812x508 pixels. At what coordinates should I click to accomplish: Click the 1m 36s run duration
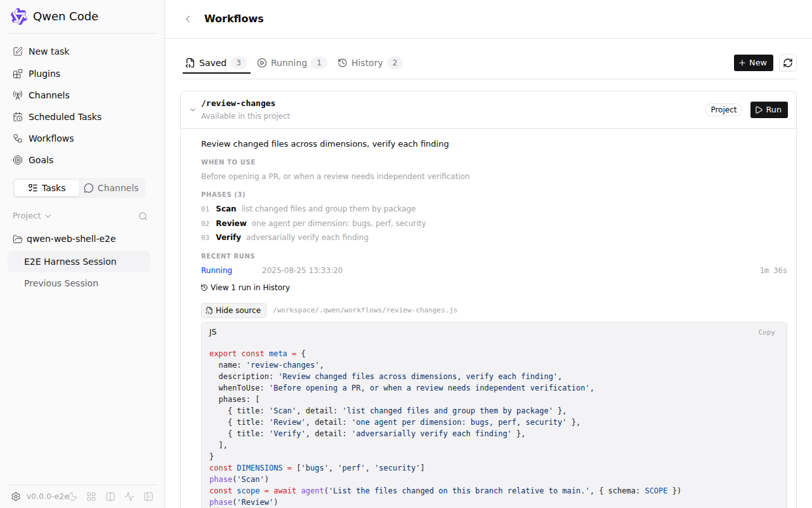click(x=773, y=271)
